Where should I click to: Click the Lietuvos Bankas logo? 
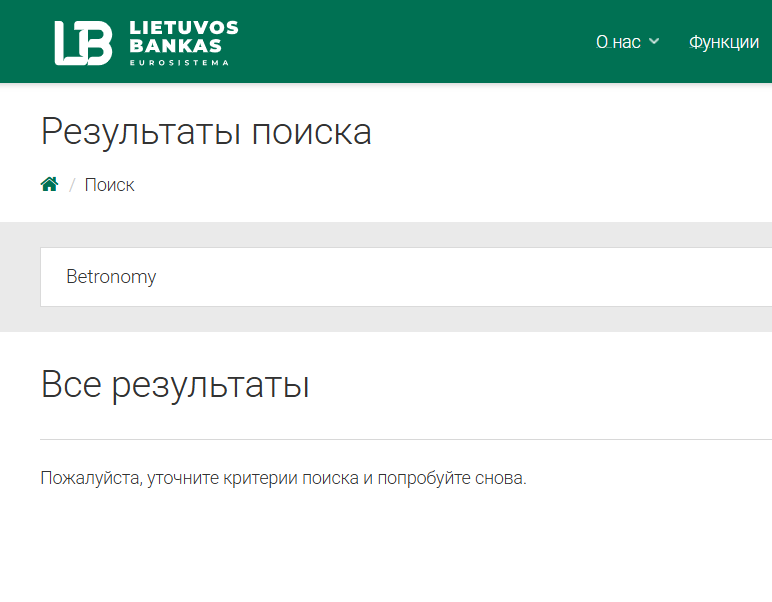pos(146,43)
